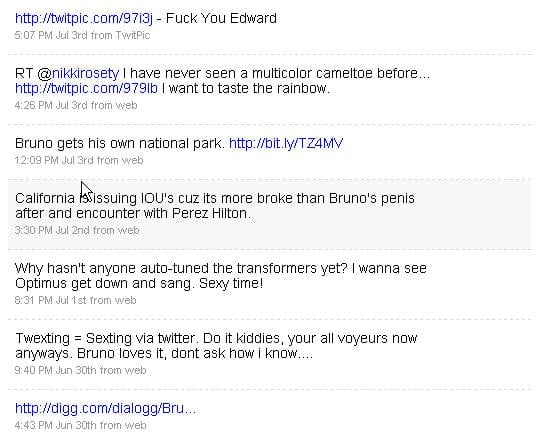Follow the bit.ly/TZ4MV link
The image size is (549, 440).
pyautogui.click(x=286, y=143)
